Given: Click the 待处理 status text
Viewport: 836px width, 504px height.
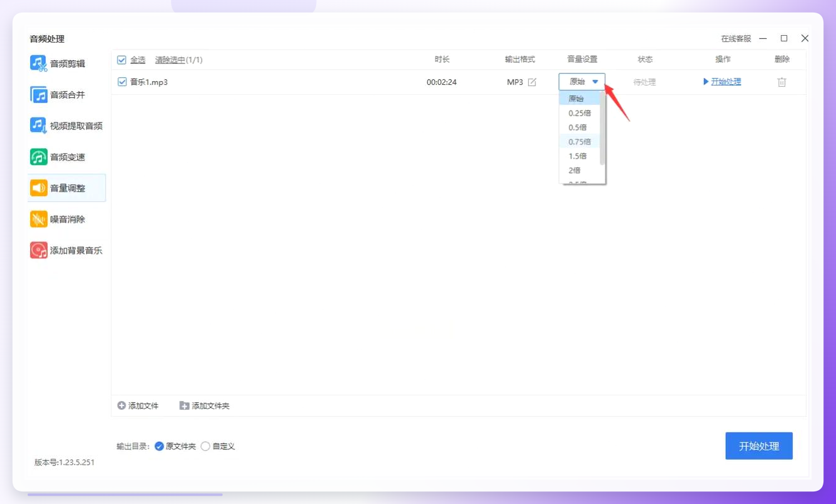Looking at the screenshot, I should click(645, 82).
